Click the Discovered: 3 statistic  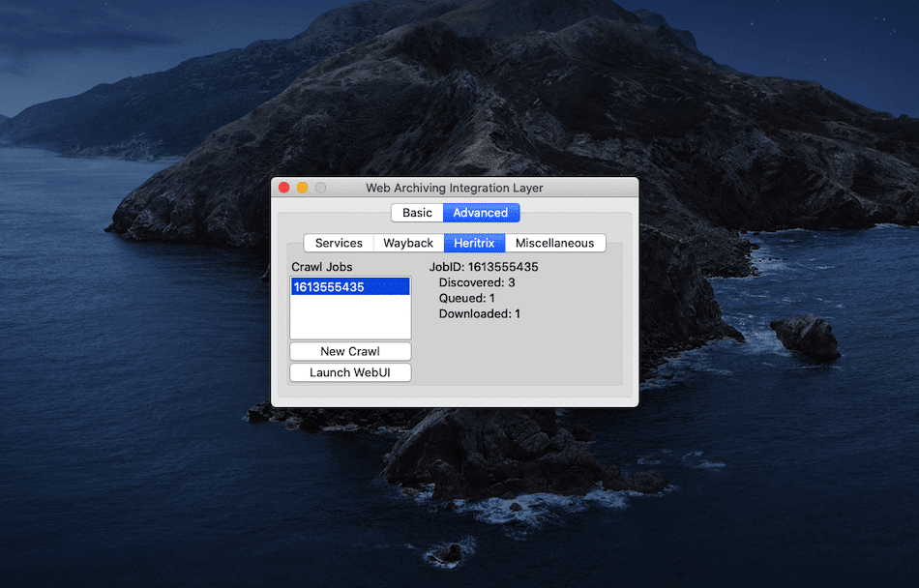tap(477, 282)
